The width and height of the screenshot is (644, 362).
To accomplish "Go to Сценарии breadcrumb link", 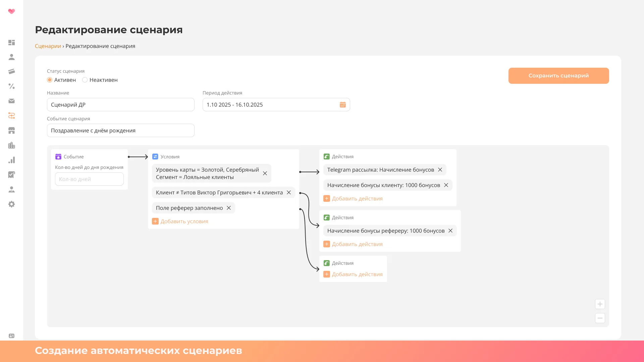I will 48,46.
